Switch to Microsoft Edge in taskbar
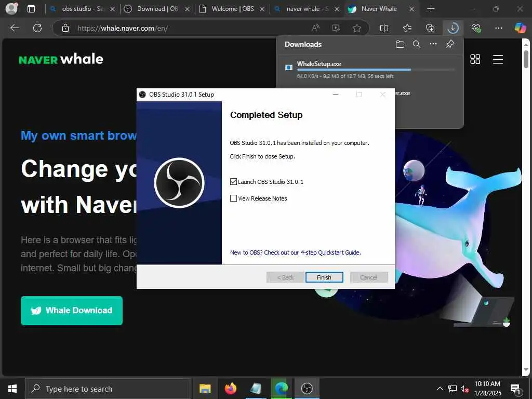Viewport: 532px width, 399px height. tap(281, 389)
